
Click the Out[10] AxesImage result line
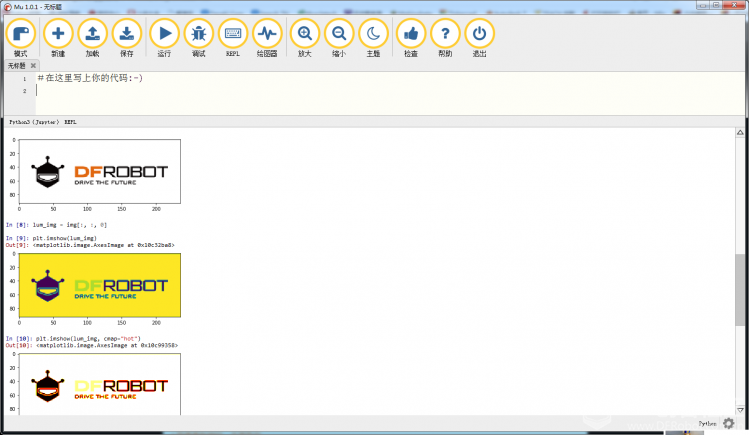point(92,345)
